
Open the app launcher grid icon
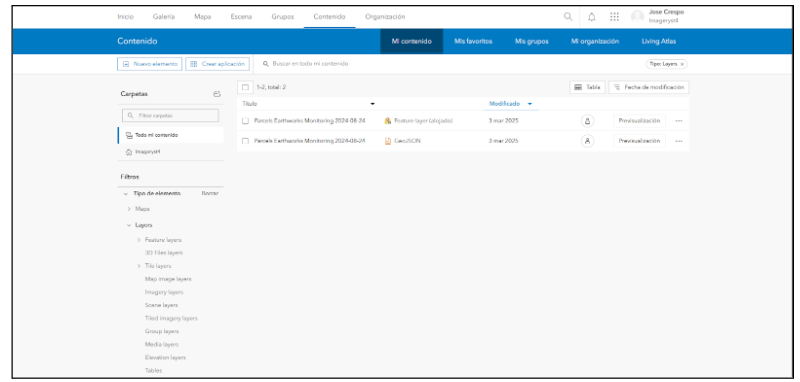614,16
